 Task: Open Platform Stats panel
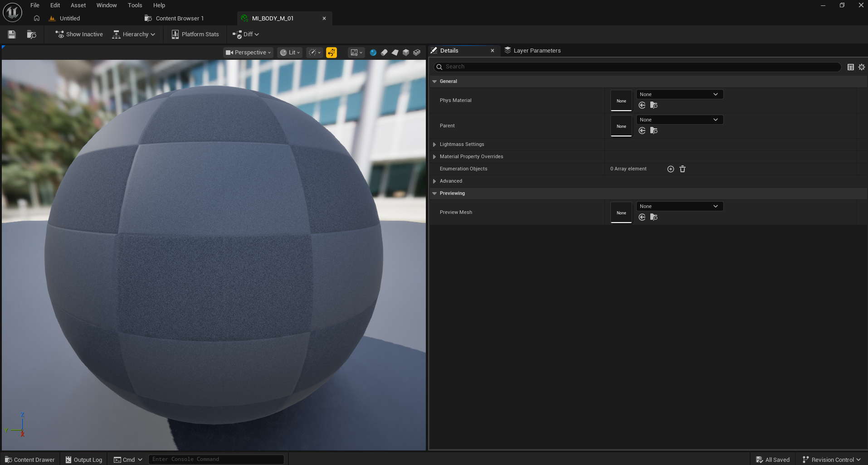[195, 34]
